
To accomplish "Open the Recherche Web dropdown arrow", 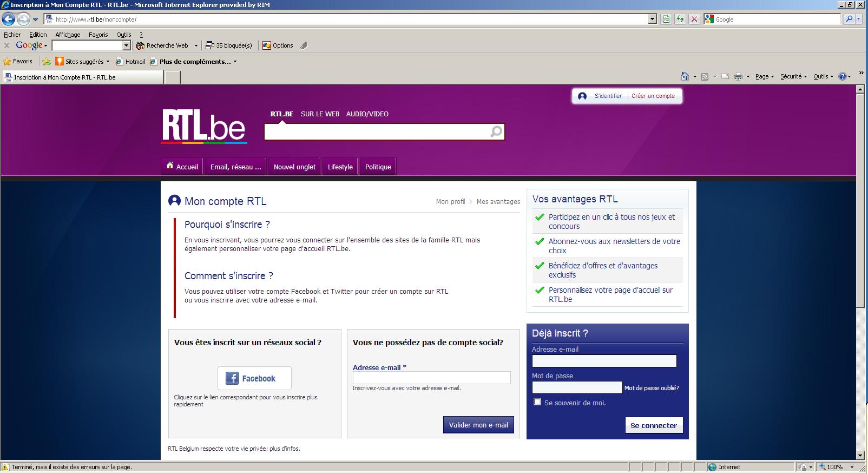I will point(196,45).
